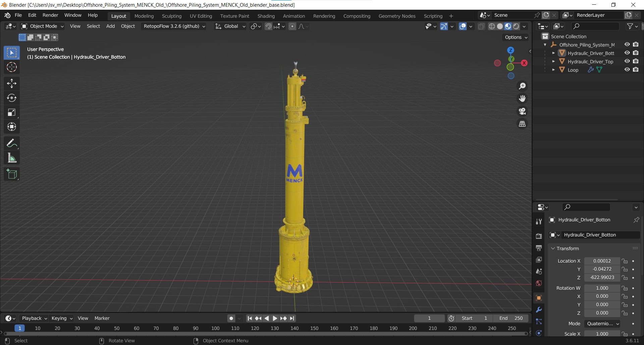The height and width of the screenshot is (345, 644).
Task: Activate the 3D Cursor tool
Action: (x=12, y=67)
